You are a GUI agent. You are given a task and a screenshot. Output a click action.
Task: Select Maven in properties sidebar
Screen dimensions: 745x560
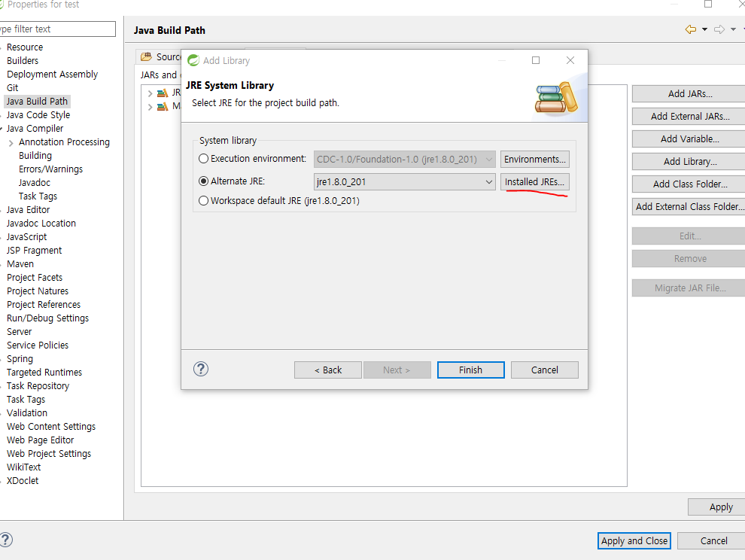click(20, 264)
